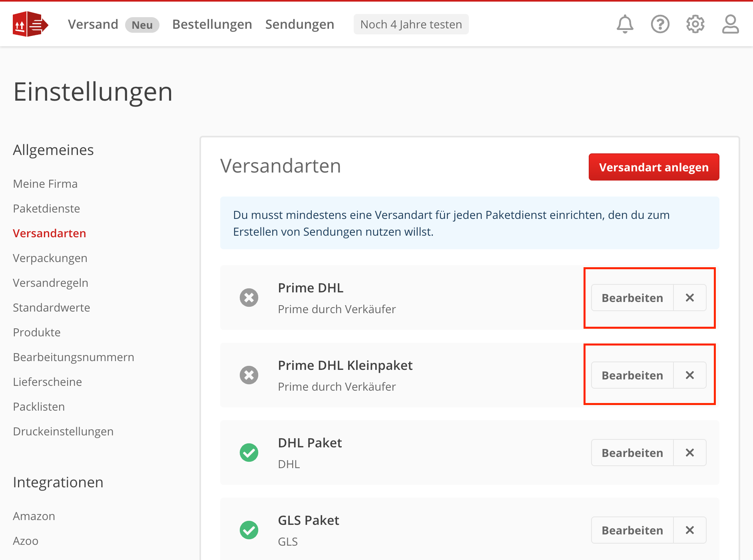The height and width of the screenshot is (560, 753).
Task: Go to Versandregeln settings
Action: pyautogui.click(x=50, y=283)
